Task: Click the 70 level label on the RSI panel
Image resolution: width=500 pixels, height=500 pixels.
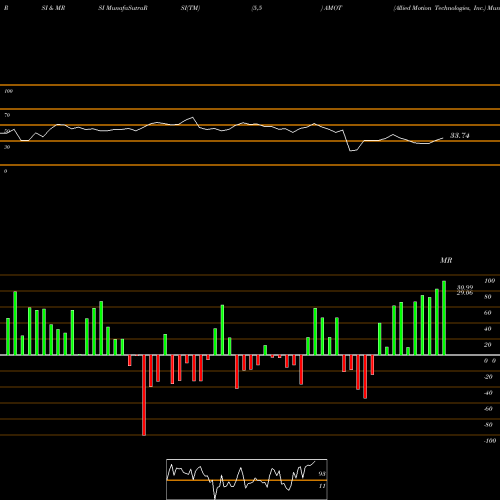Action: [7, 115]
